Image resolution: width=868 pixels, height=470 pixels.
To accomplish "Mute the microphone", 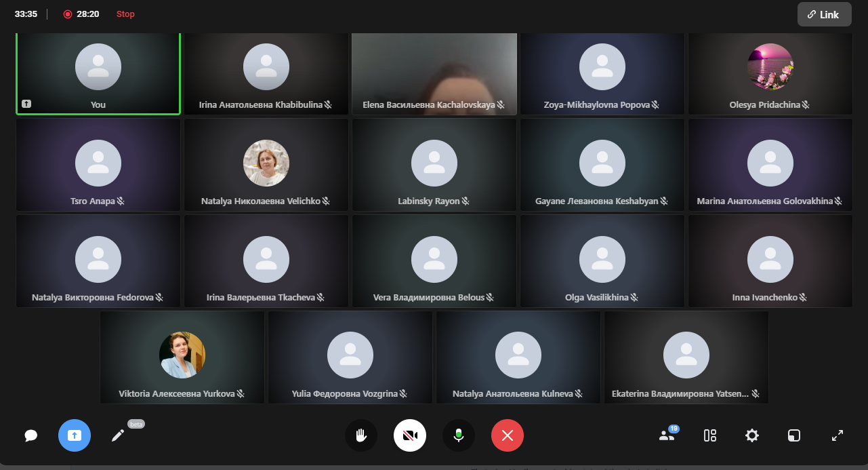I will pos(459,435).
